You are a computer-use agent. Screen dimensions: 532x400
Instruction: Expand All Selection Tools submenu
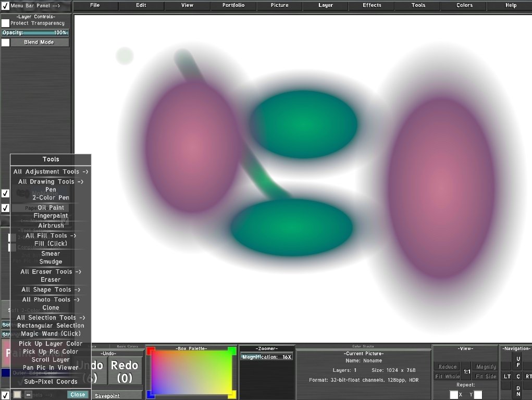[x=51, y=318]
